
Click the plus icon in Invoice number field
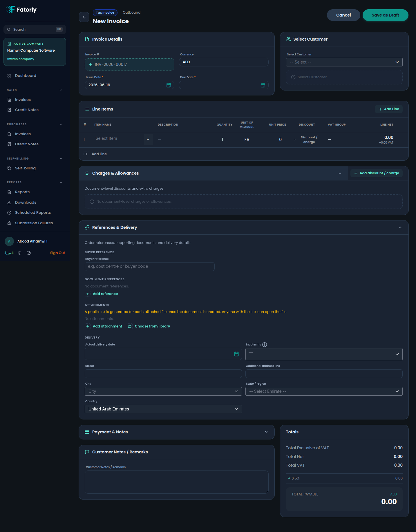pyautogui.click(x=91, y=64)
